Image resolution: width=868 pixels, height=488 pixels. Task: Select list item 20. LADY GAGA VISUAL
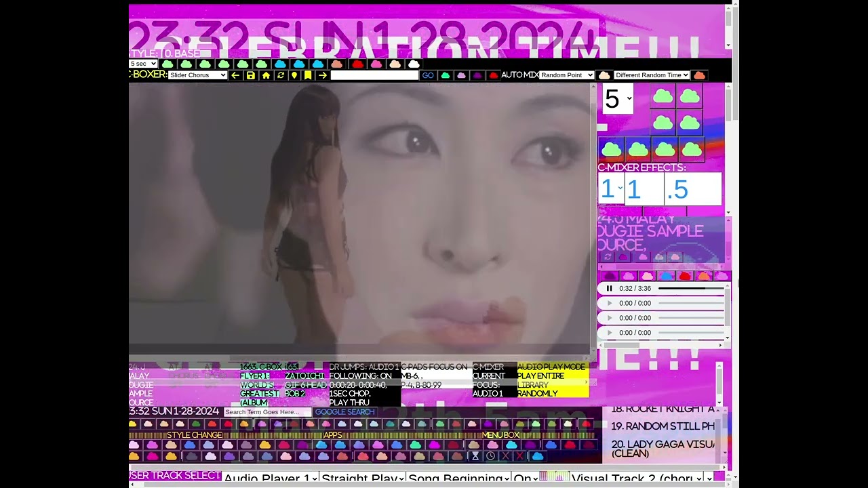663,449
